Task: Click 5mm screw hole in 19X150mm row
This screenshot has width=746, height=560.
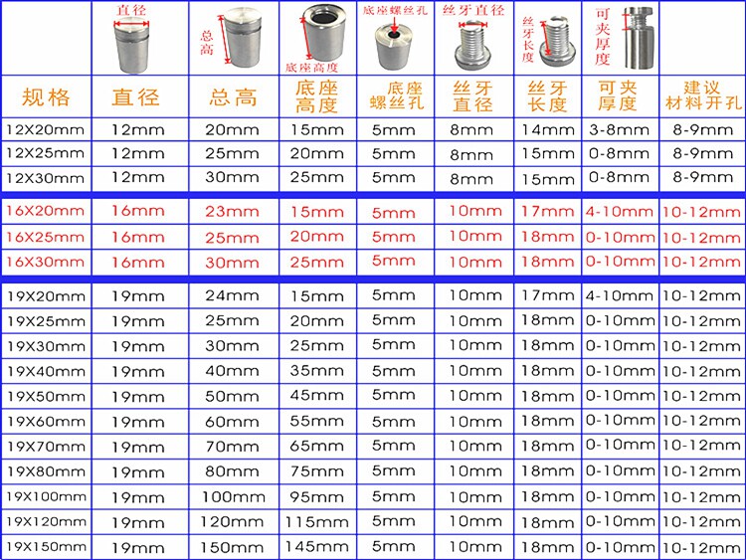Action: 394,546
